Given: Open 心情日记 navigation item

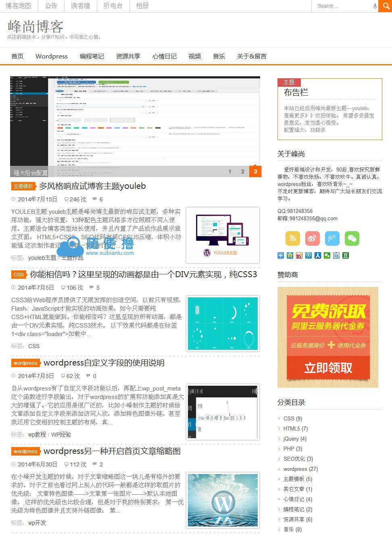Looking at the screenshot, I should click(x=165, y=56).
